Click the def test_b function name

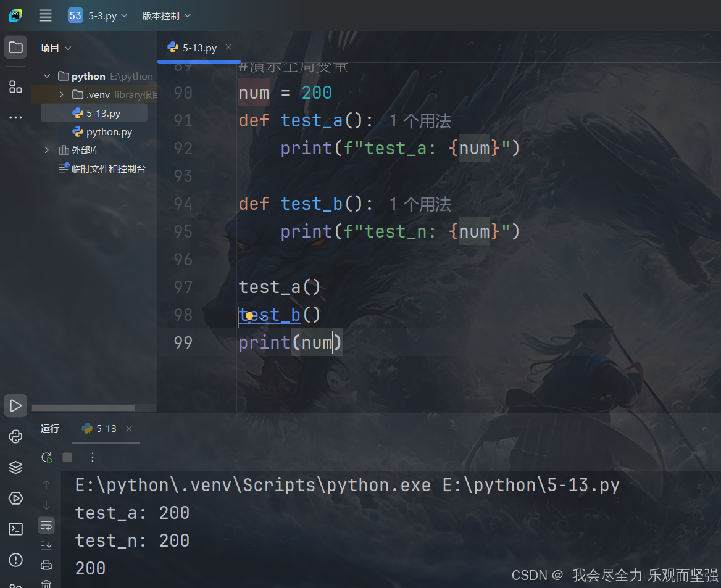pos(311,204)
